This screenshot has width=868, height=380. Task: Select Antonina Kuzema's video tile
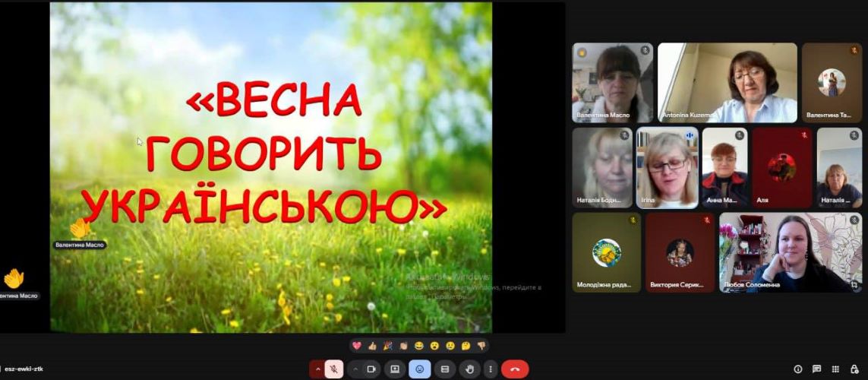[727, 82]
